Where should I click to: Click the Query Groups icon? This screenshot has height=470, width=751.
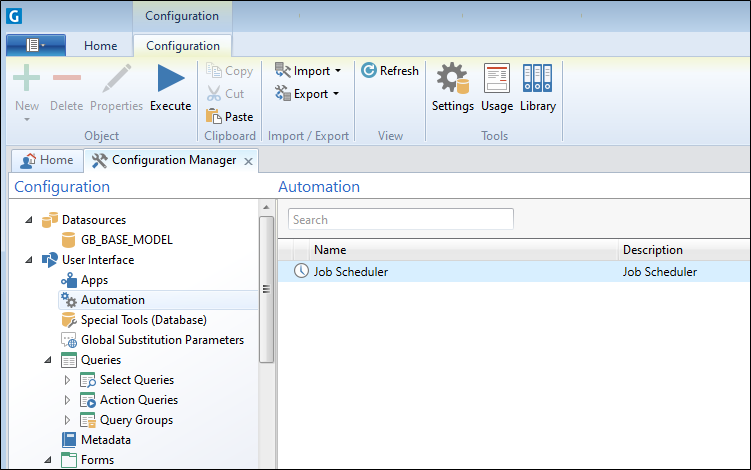pyautogui.click(x=88, y=420)
